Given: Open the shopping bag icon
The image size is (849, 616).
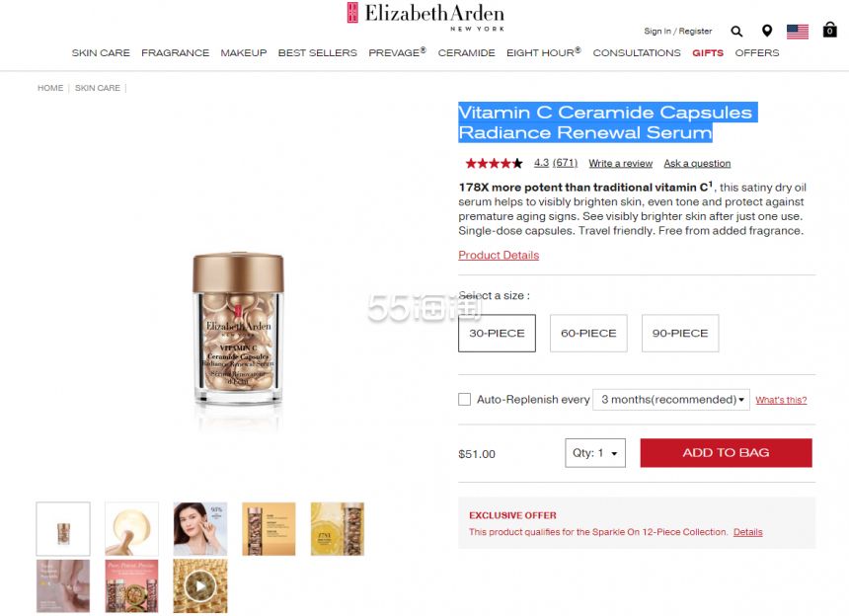Looking at the screenshot, I should [829, 30].
